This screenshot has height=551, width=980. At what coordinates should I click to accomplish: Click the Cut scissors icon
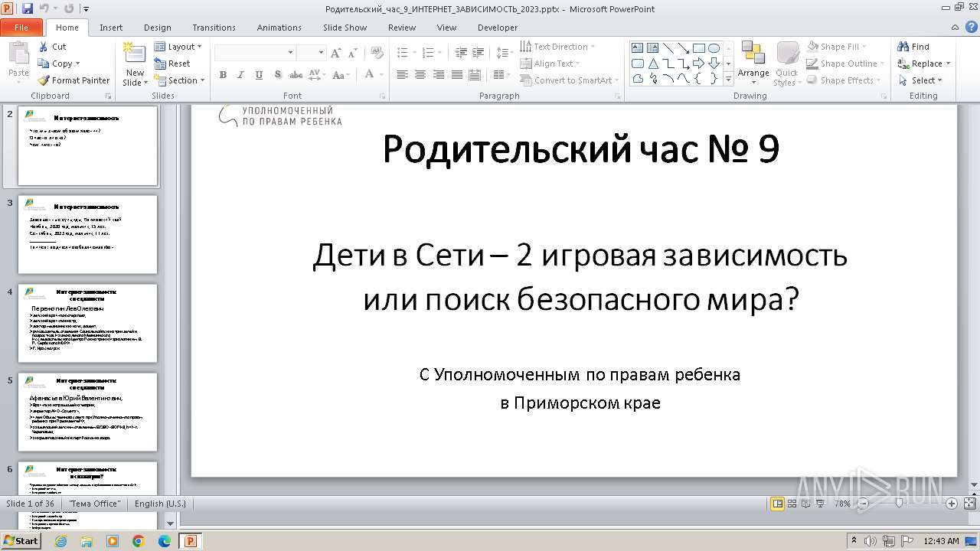coord(44,47)
